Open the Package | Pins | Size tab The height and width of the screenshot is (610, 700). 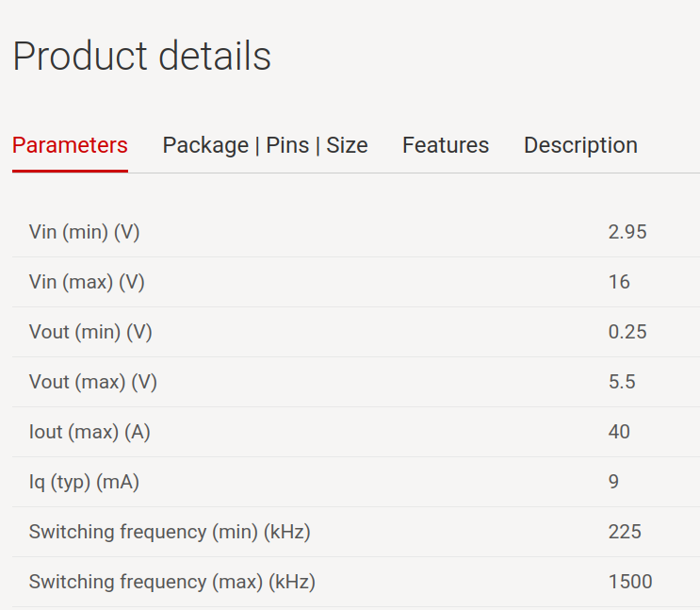(x=265, y=145)
